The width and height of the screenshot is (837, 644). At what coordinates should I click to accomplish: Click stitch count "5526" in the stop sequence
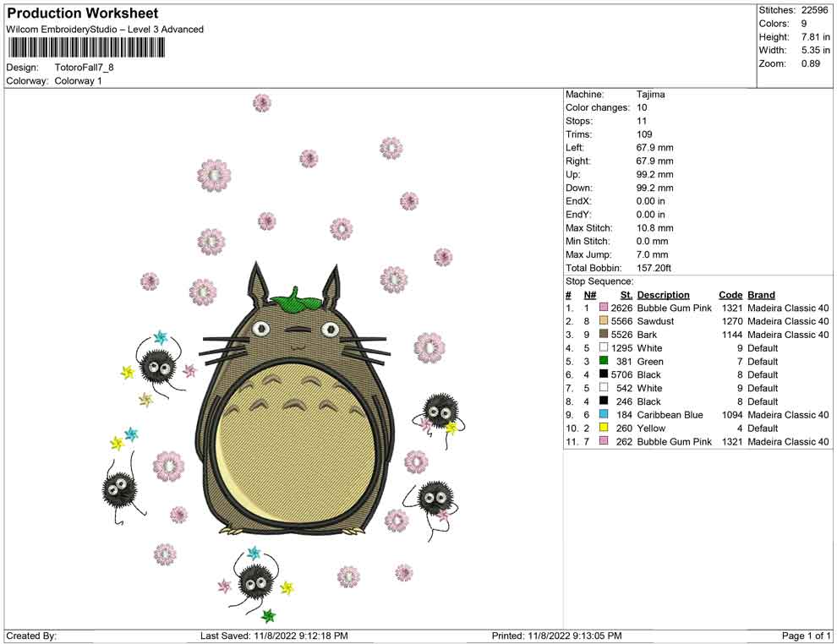[622, 335]
